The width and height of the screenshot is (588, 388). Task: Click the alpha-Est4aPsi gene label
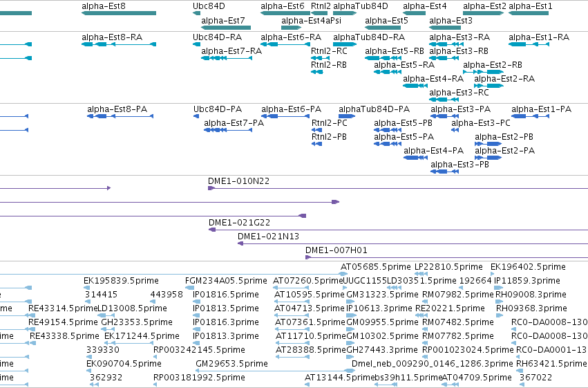311,21
